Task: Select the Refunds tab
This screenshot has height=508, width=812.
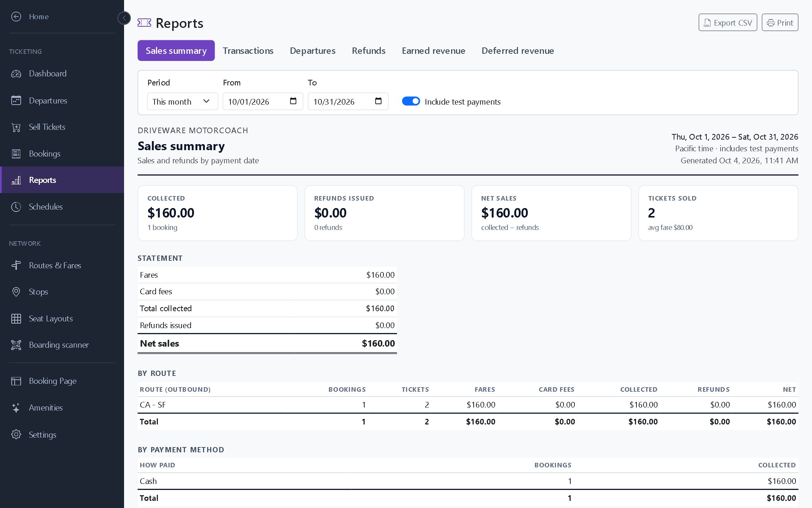Action: (x=369, y=50)
